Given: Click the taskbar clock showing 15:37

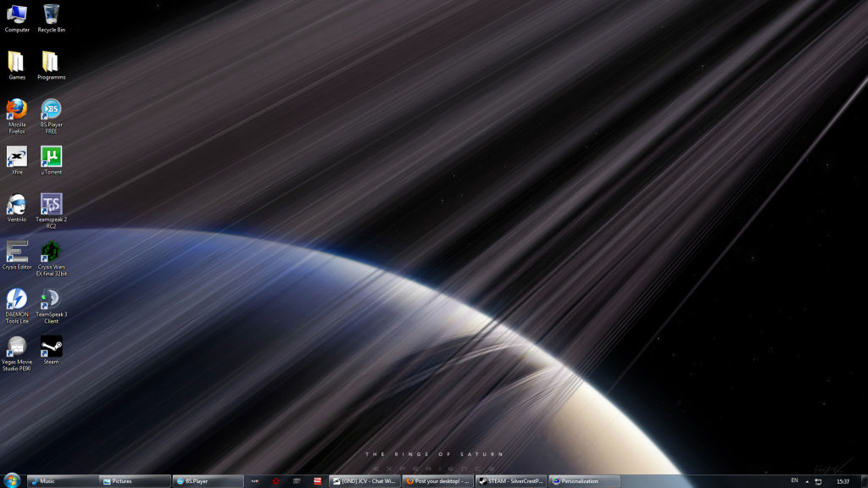Looking at the screenshot, I should tap(843, 481).
